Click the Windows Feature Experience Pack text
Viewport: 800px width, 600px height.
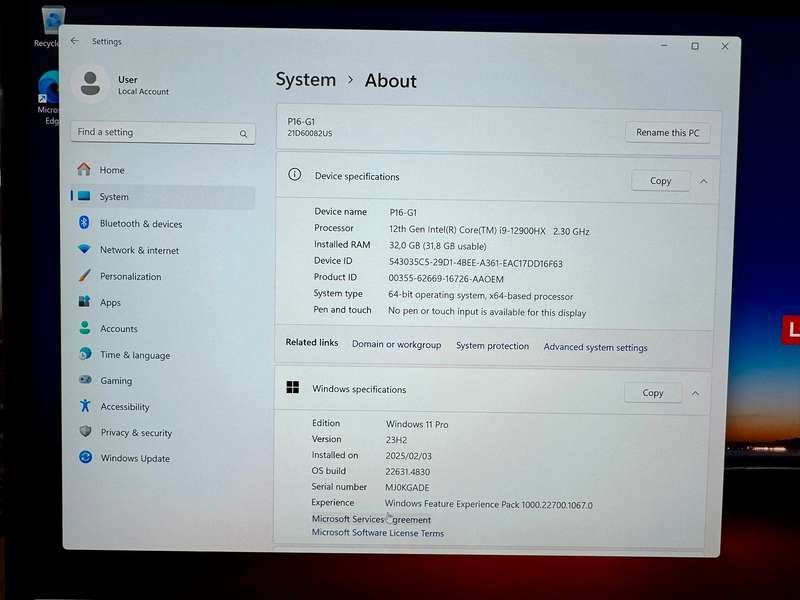click(489, 504)
